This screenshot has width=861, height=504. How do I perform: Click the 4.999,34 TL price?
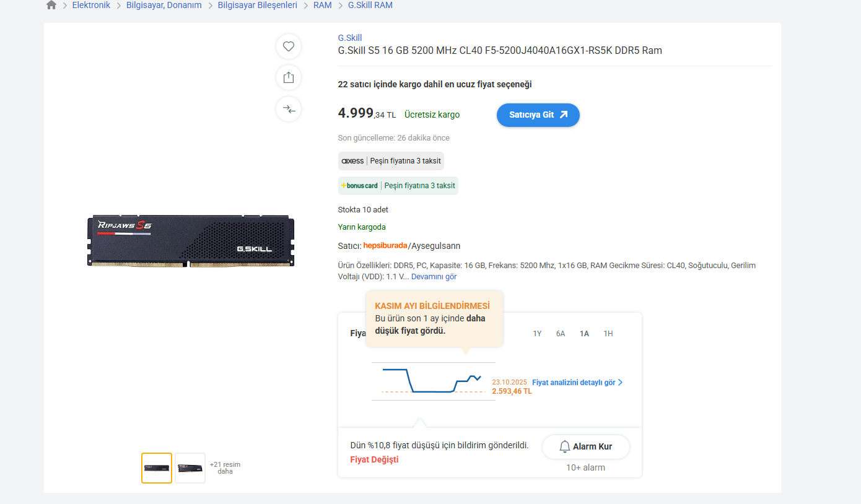[367, 113]
